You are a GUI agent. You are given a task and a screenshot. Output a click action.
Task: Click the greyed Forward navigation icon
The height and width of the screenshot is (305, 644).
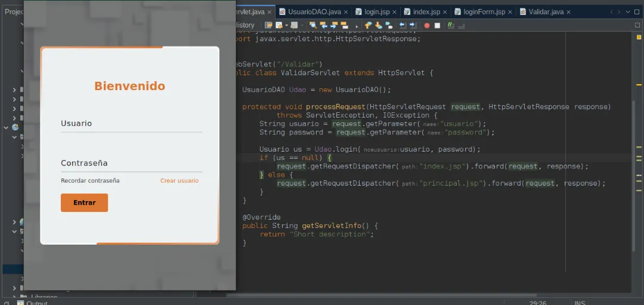click(x=294, y=25)
